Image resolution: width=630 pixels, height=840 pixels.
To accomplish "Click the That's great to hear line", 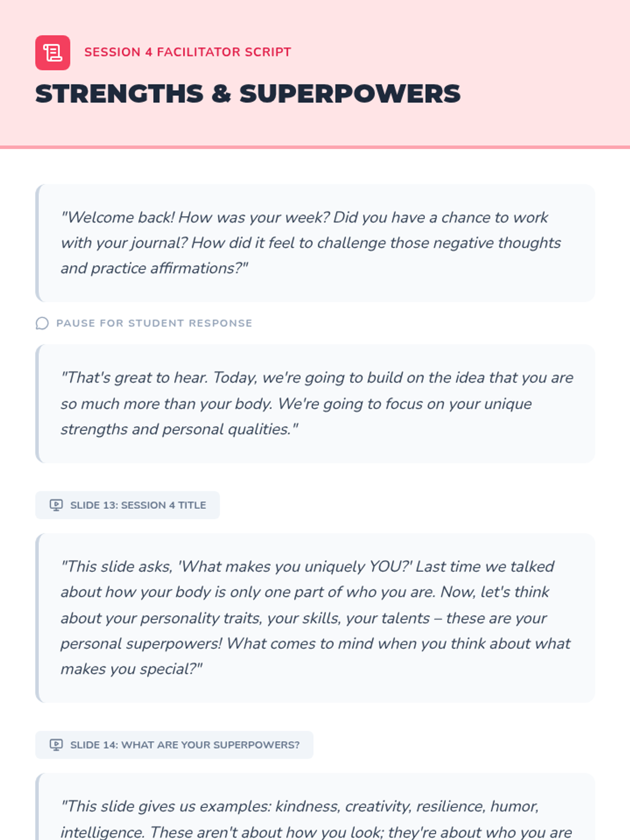I will tap(317, 377).
